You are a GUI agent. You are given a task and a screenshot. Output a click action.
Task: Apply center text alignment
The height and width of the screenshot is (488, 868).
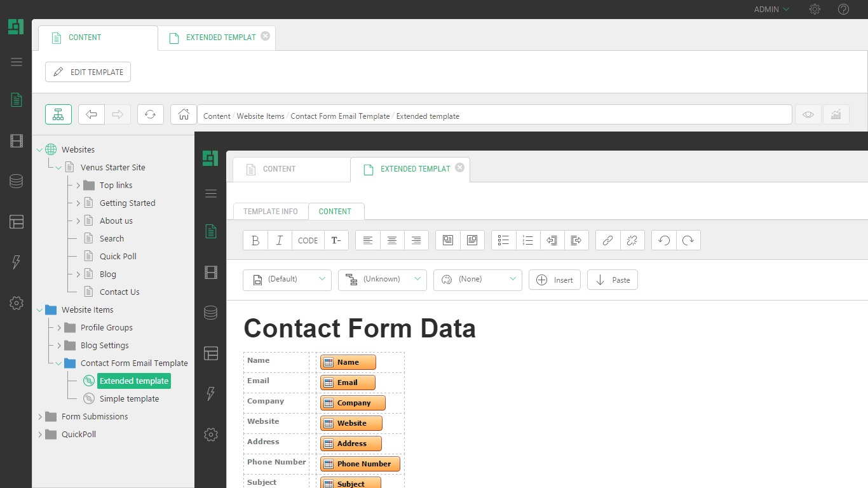[392, 240]
